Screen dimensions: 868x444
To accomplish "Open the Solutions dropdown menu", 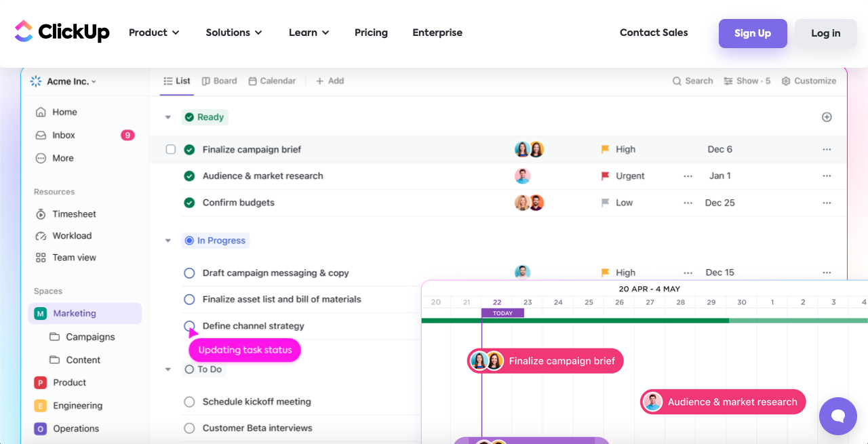I will point(235,33).
